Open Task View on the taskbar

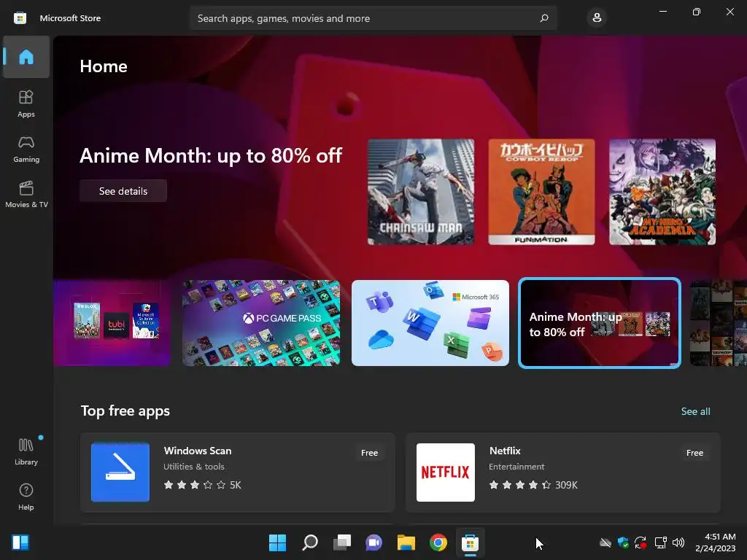pyautogui.click(x=341, y=542)
